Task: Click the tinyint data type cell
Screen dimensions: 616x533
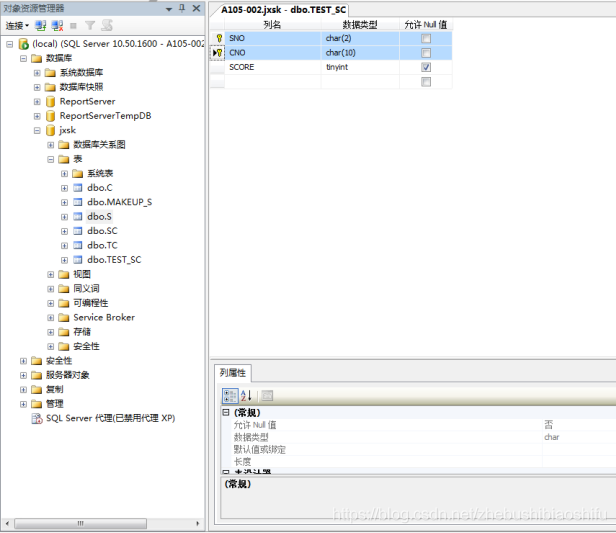Action: click(x=360, y=67)
